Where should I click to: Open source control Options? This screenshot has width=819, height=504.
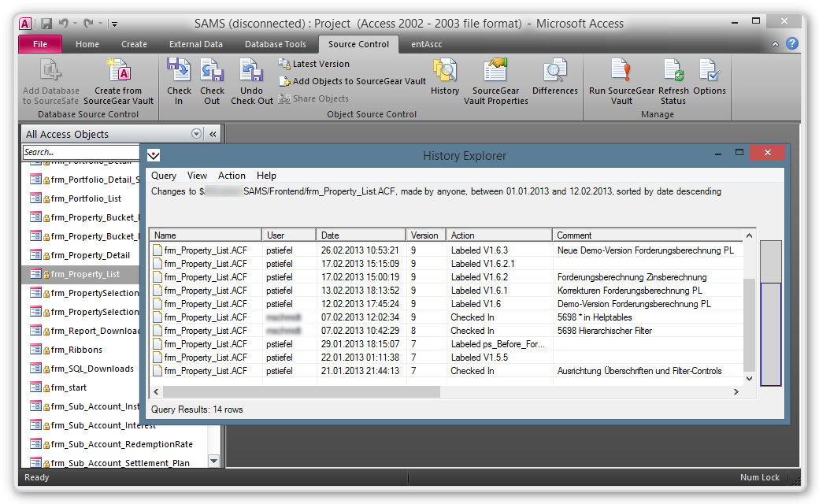click(x=710, y=77)
